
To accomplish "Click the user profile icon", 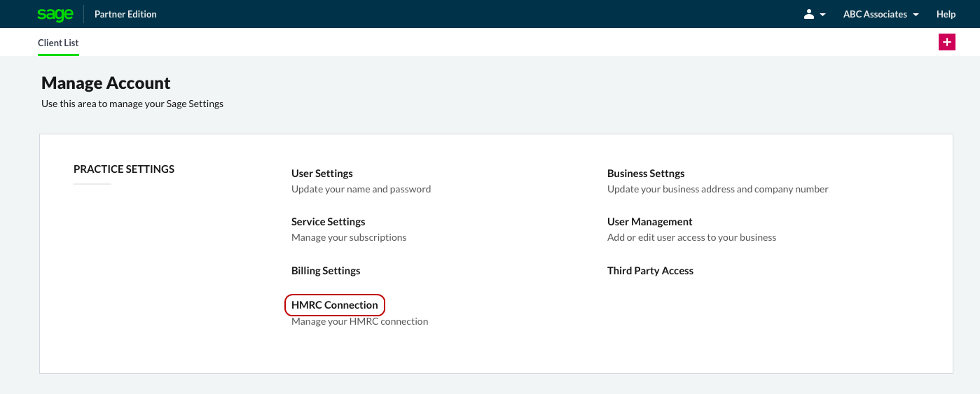I will pyautogui.click(x=809, y=14).
